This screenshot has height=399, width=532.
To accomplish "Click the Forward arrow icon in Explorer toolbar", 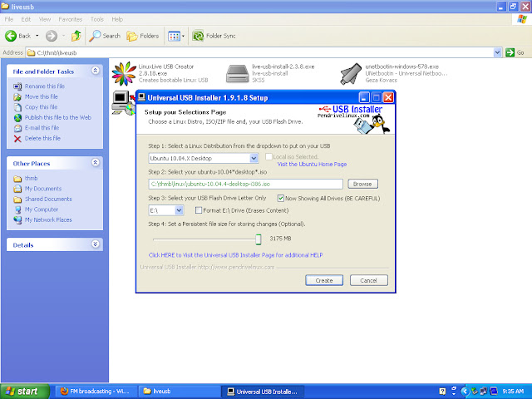I will 52,36.
